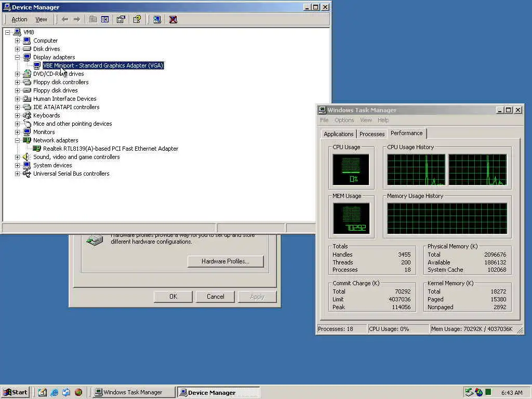This screenshot has width=532, height=399.
Task: Click the Apply button in System Properties
Action: pyautogui.click(x=257, y=297)
